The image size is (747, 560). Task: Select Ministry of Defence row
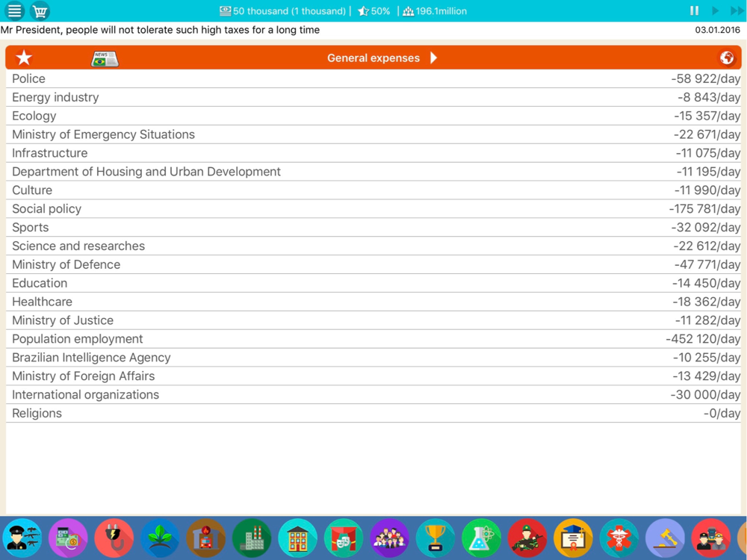point(373,264)
